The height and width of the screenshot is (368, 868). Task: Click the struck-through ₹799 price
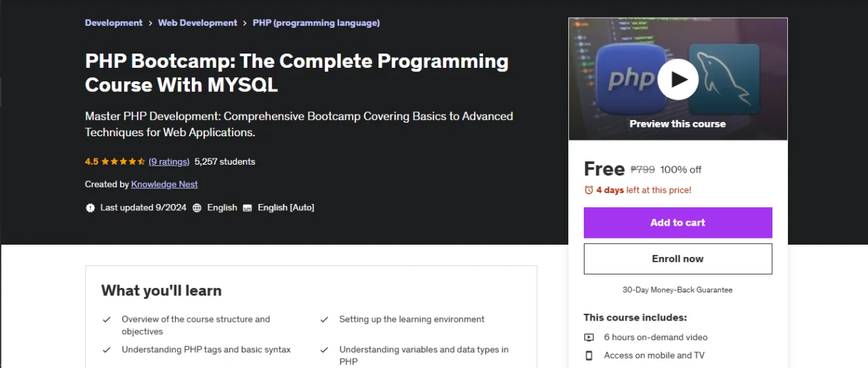click(x=642, y=170)
